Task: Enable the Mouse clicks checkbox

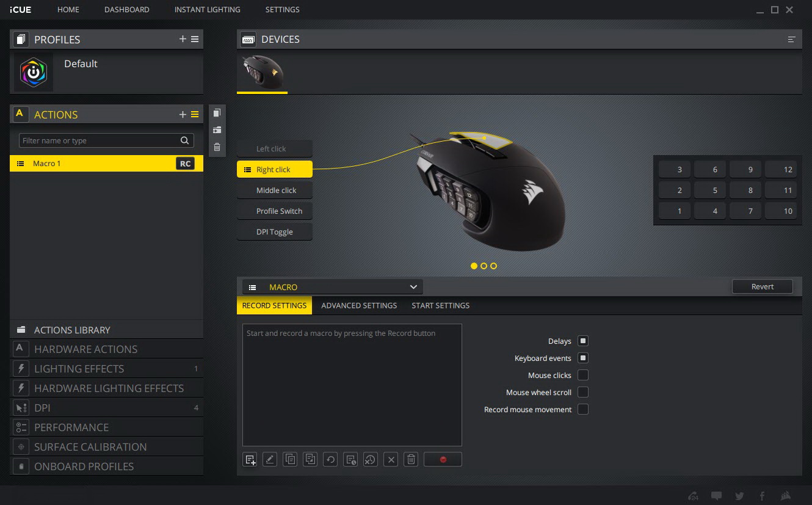Action: 583,375
